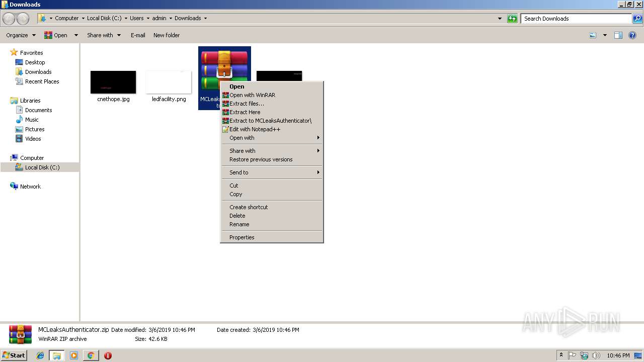The height and width of the screenshot is (362, 644).
Task: Choose Restore previous versions
Action: coord(272,159)
